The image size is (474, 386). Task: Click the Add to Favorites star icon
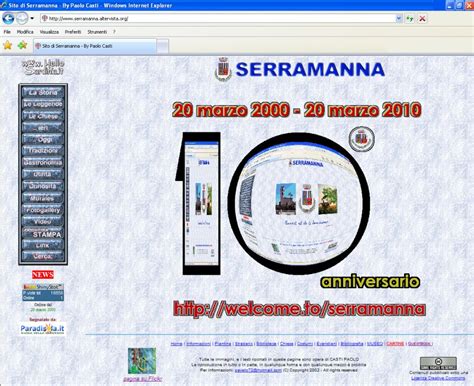pyautogui.click(x=22, y=45)
